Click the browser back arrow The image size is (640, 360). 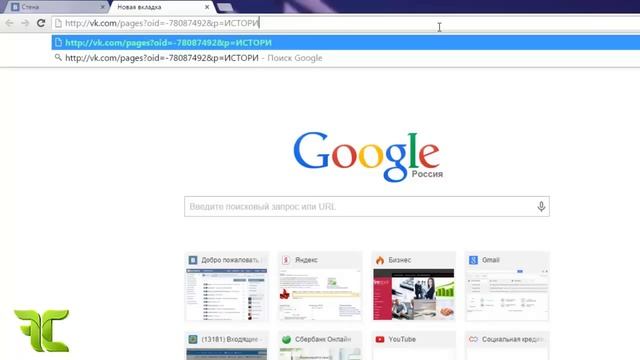[x=9, y=23]
